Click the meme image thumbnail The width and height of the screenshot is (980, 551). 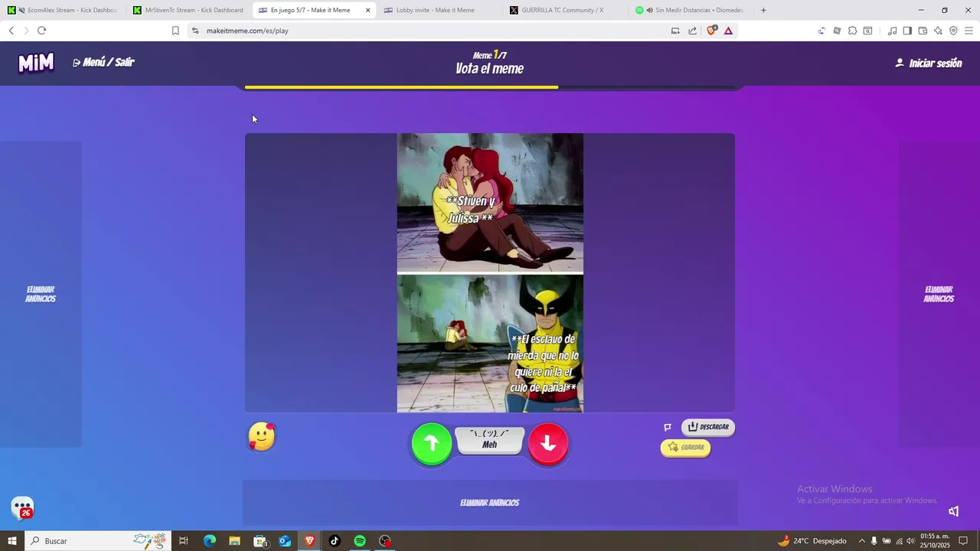[x=490, y=273]
